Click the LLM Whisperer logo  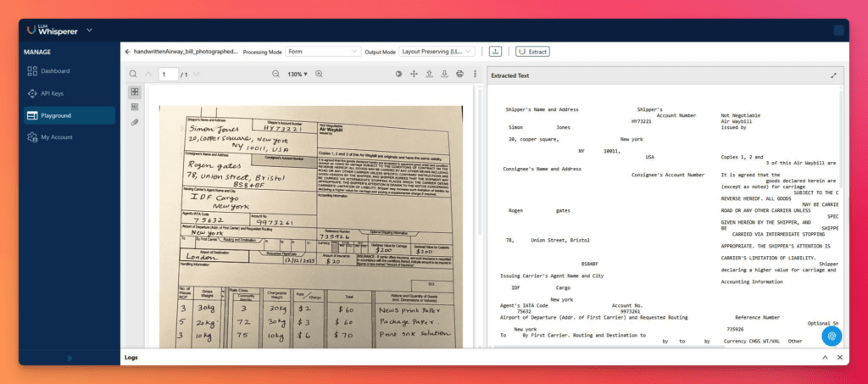(53, 30)
